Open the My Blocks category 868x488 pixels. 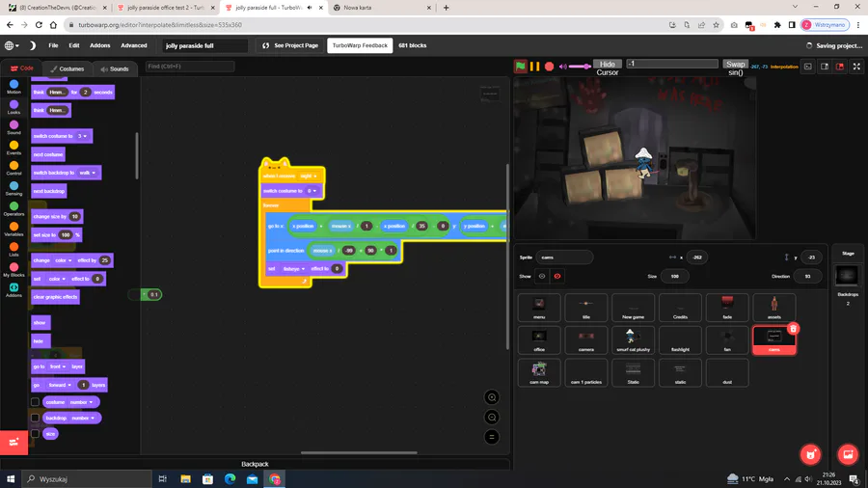[14, 271]
